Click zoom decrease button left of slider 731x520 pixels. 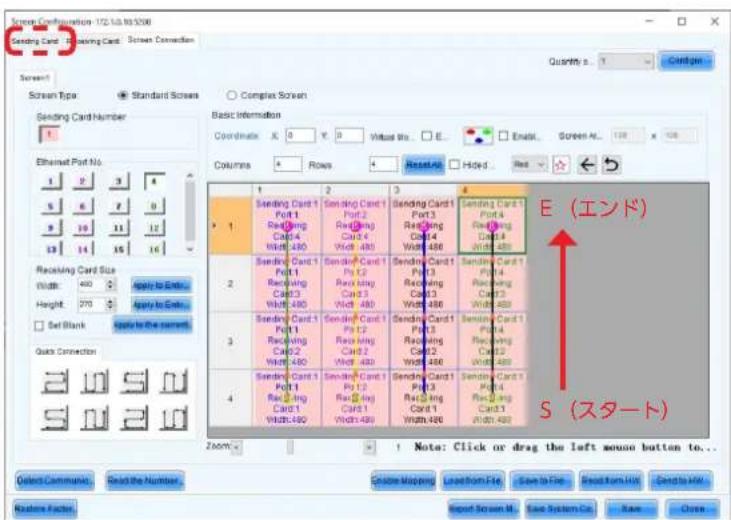pyautogui.click(x=237, y=447)
